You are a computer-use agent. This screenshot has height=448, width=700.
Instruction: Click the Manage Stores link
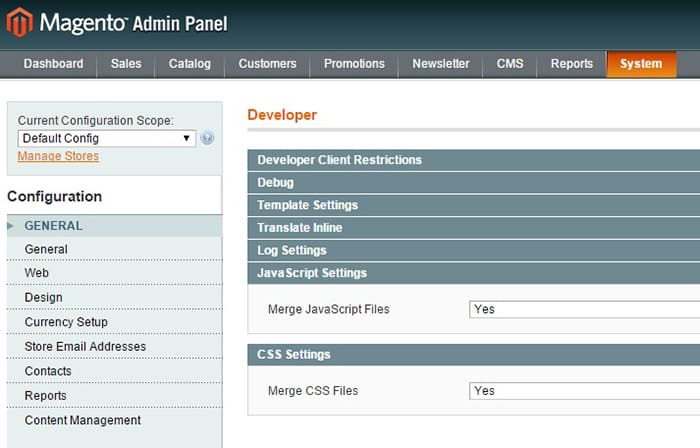58,156
